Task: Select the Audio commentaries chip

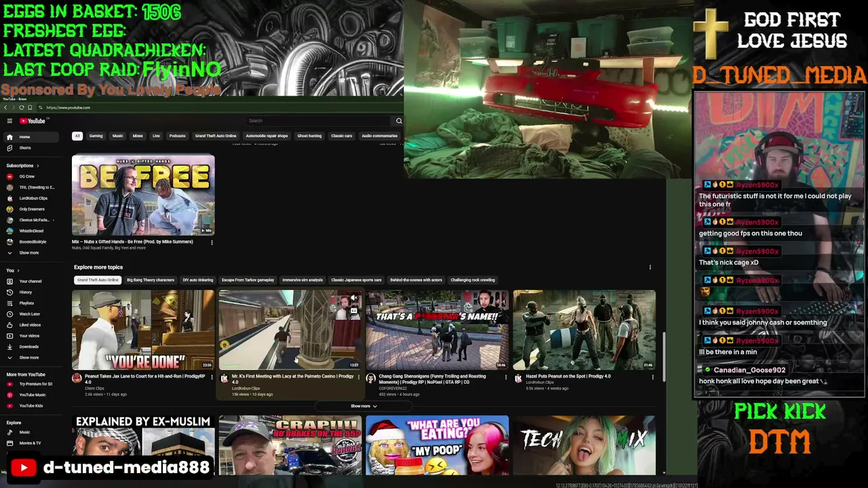Action: [x=380, y=136]
